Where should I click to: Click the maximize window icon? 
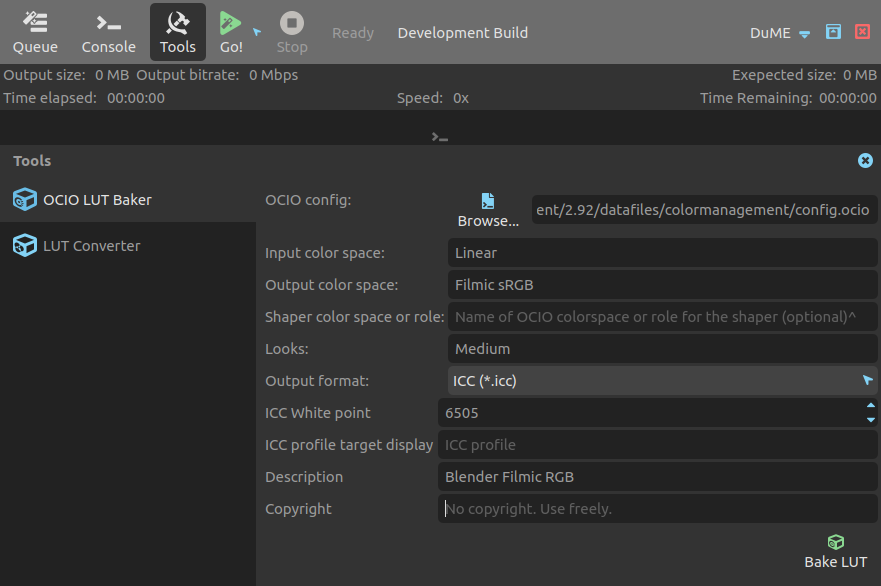pos(833,32)
